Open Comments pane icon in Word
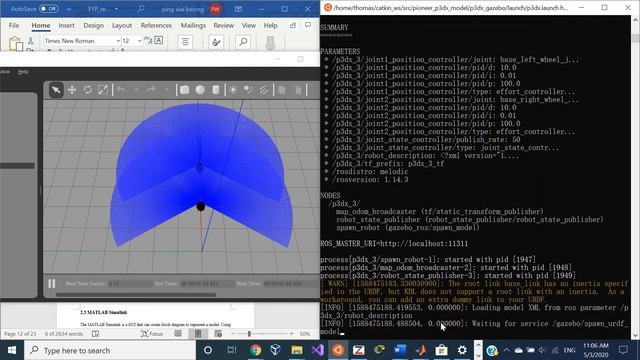This screenshot has height=360, width=640. coord(308,25)
